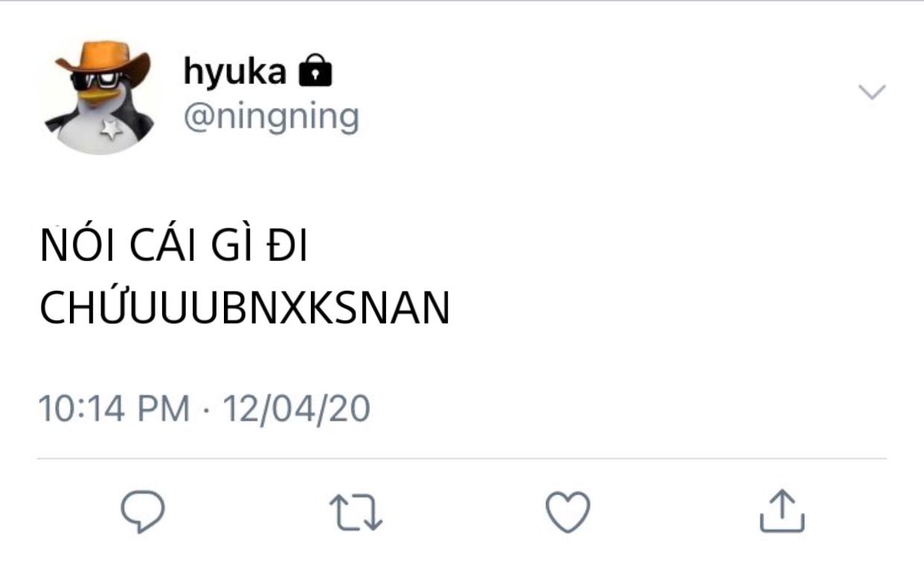Open the share menu via upload arrow icon

point(782,510)
